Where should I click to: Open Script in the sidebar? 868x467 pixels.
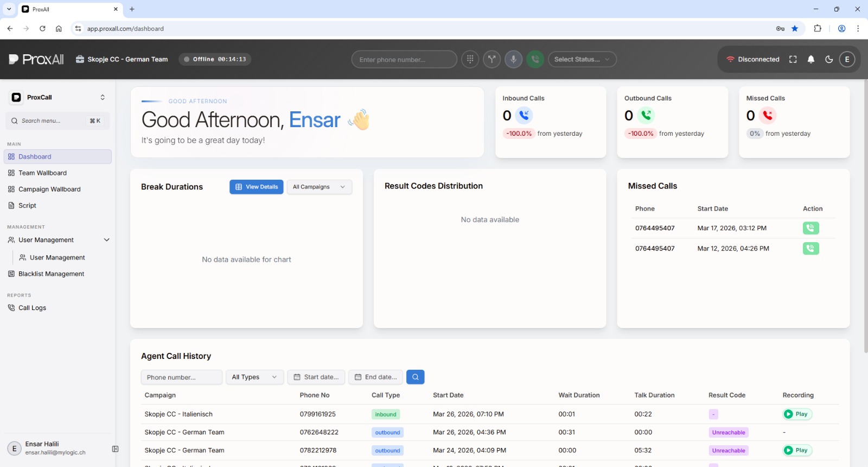click(x=58, y=205)
